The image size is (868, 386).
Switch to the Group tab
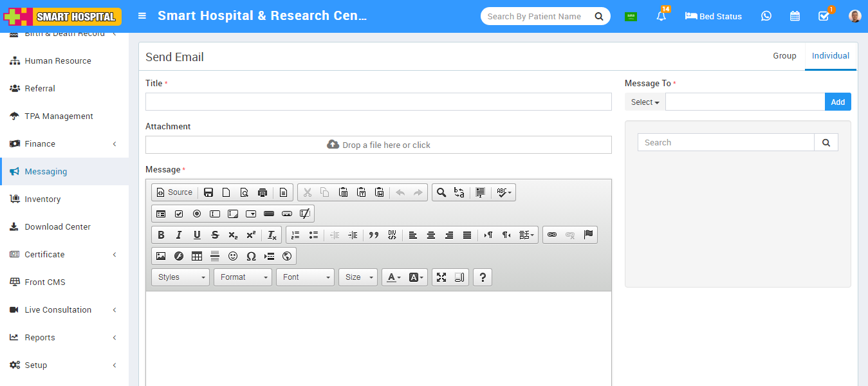784,56
